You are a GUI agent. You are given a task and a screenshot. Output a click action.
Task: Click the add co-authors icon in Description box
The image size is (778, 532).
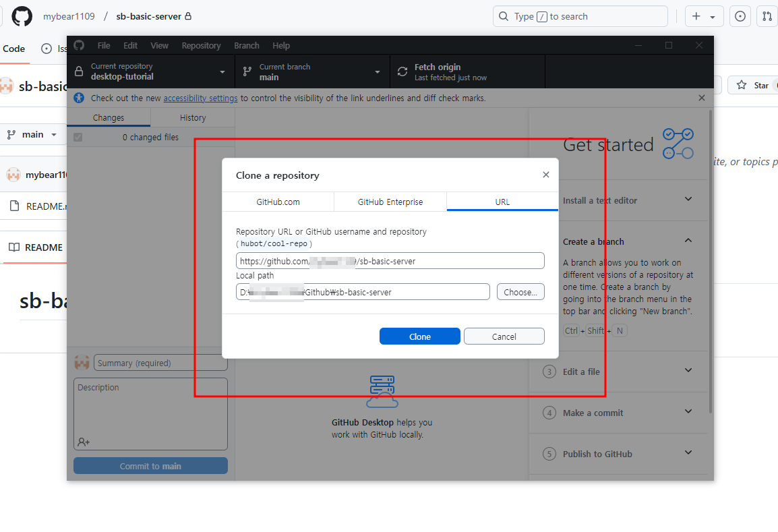(84, 442)
